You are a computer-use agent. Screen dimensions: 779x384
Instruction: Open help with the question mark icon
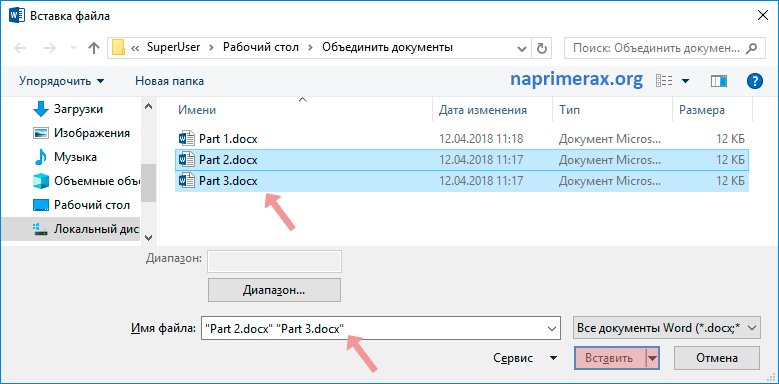pos(754,80)
